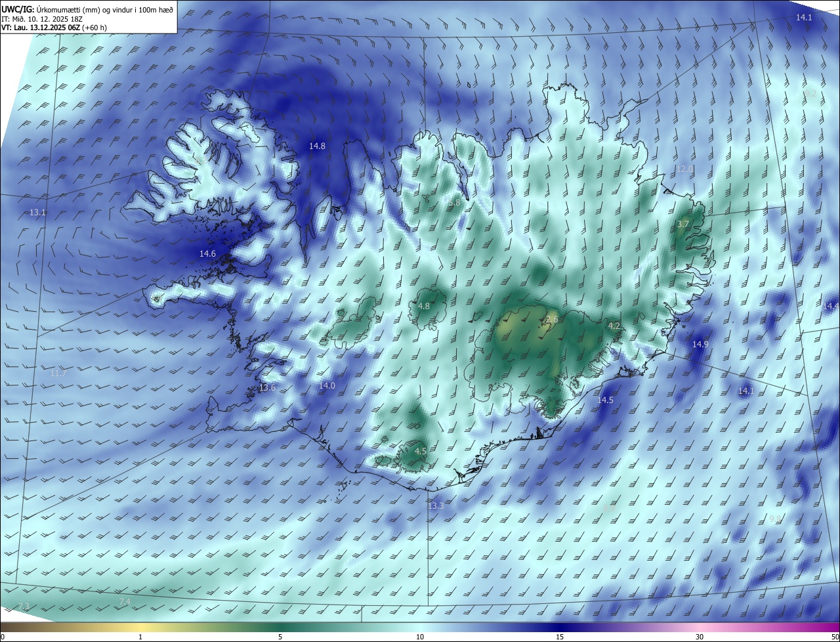Click the 4.8 value on the glacier

(424, 307)
